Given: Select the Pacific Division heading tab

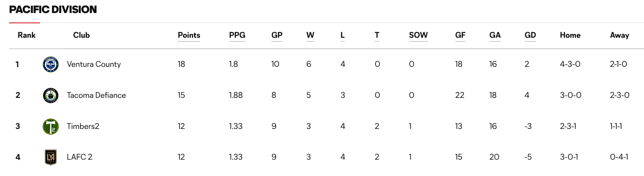Looking at the screenshot, I should coord(53,9).
